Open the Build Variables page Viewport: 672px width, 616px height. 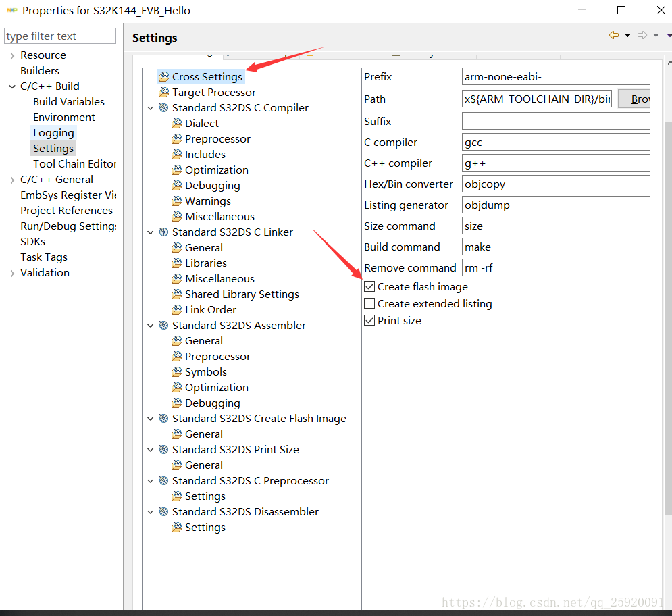pyautogui.click(x=69, y=101)
